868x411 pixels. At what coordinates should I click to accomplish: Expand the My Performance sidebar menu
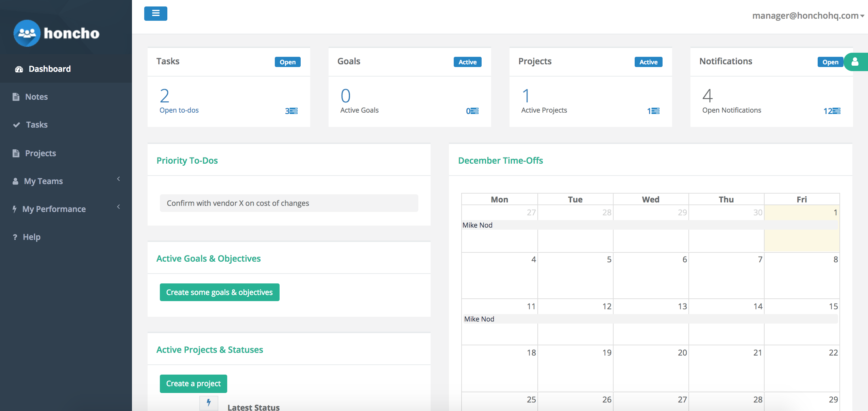pos(54,209)
